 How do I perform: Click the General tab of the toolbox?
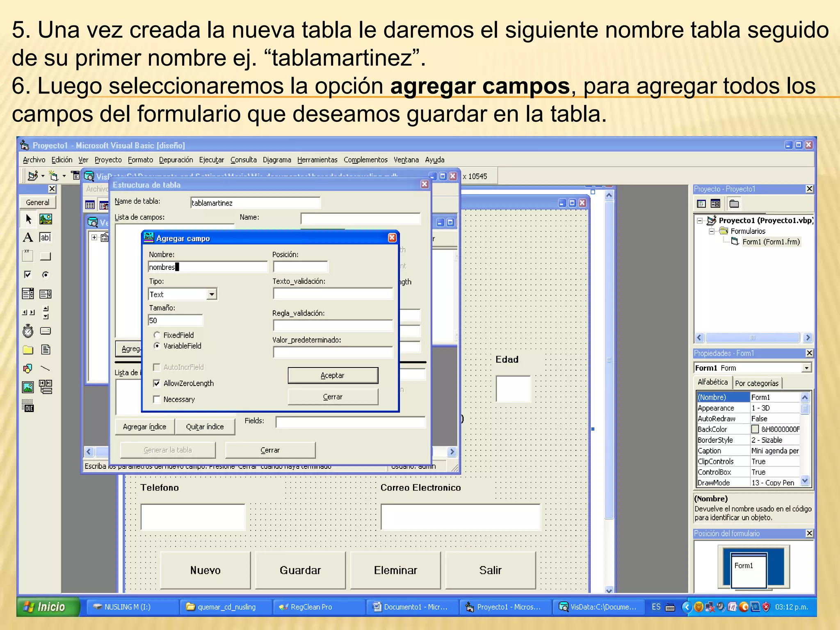click(x=38, y=202)
